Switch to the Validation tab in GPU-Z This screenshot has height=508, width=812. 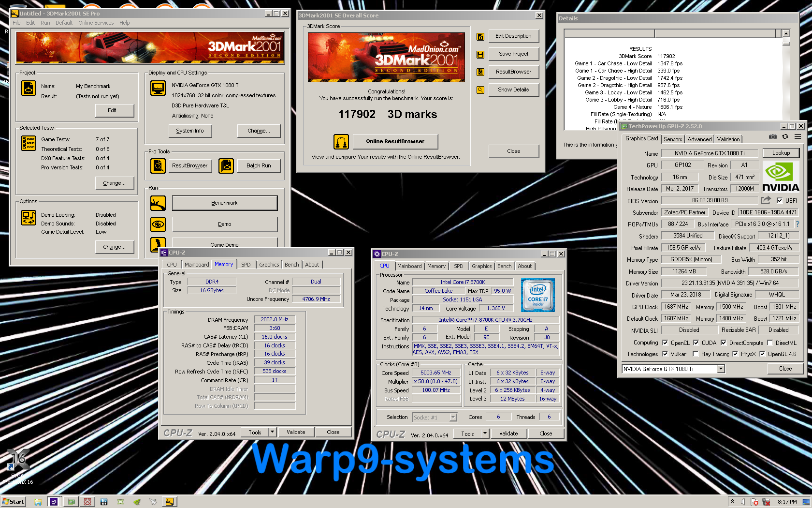pyautogui.click(x=728, y=139)
